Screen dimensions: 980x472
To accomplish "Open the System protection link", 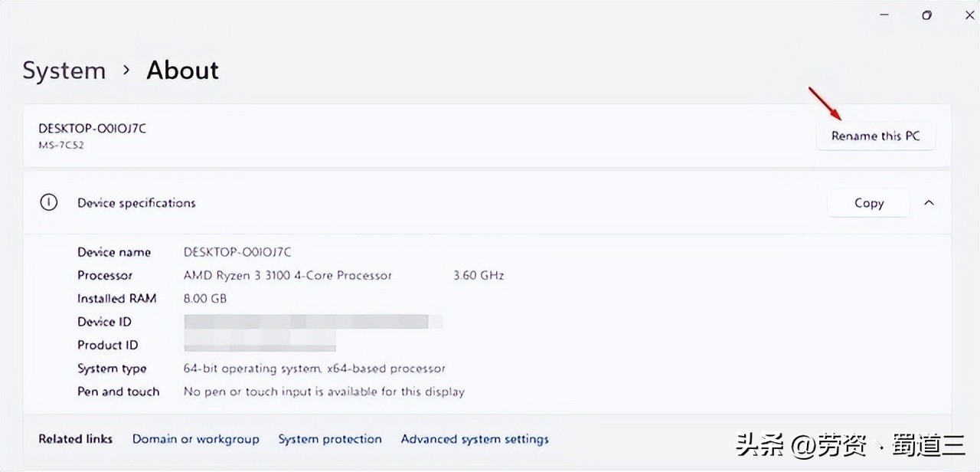I will pos(330,438).
